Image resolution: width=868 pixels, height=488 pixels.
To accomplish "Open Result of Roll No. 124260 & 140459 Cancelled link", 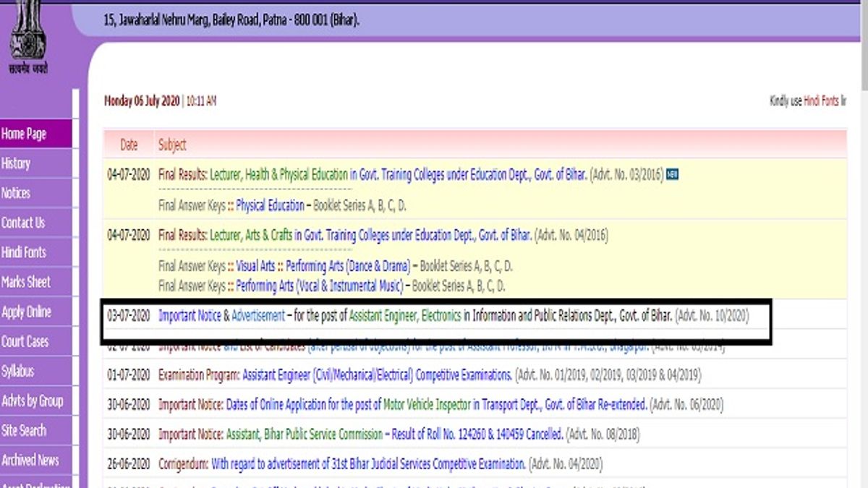I will (477, 435).
